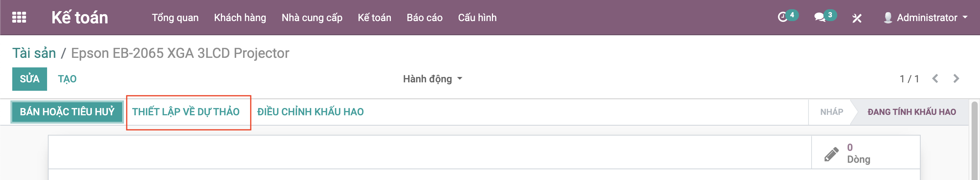
Task: Open the Khách hàng menu
Action: point(240,18)
